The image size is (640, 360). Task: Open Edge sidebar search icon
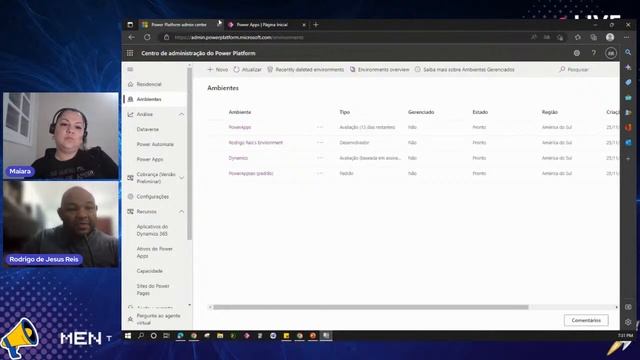pyautogui.click(x=628, y=53)
